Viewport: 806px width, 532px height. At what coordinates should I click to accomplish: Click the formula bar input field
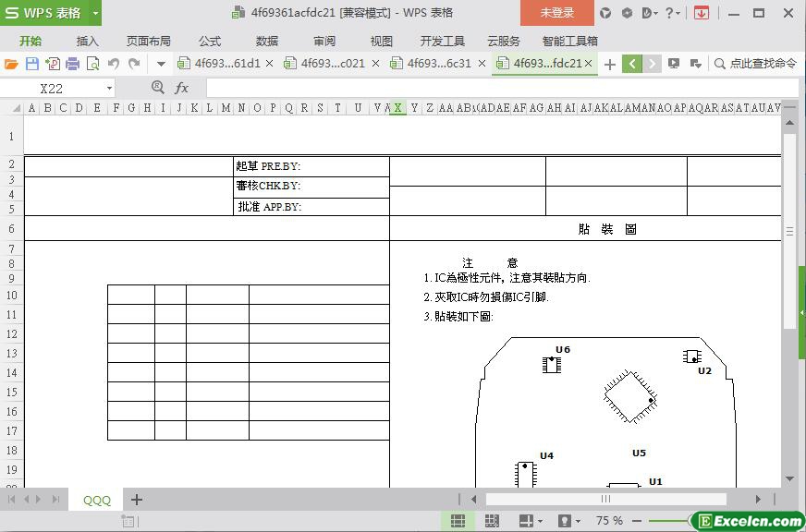tap(503, 89)
